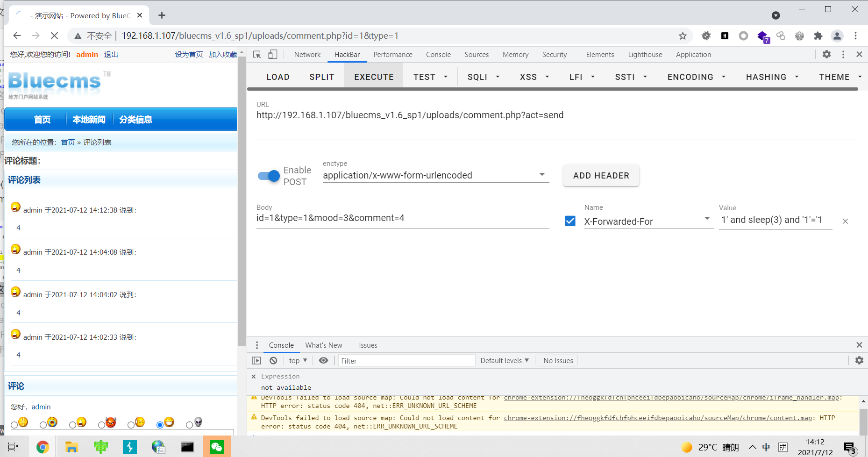Viewport: 868px width, 457px height.
Task: Select the fifth mood emoji radio button
Action: point(131,425)
